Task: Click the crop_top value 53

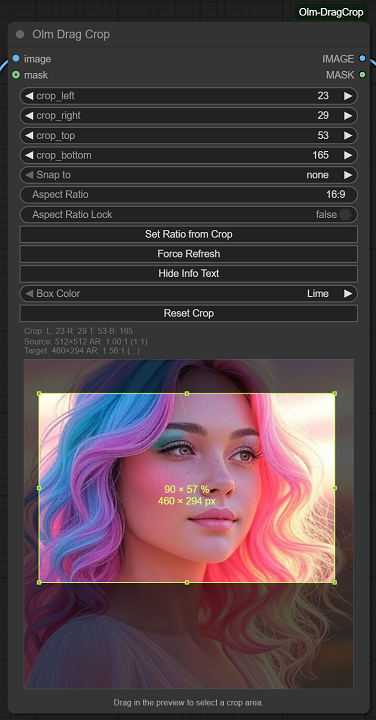Action: (323, 135)
